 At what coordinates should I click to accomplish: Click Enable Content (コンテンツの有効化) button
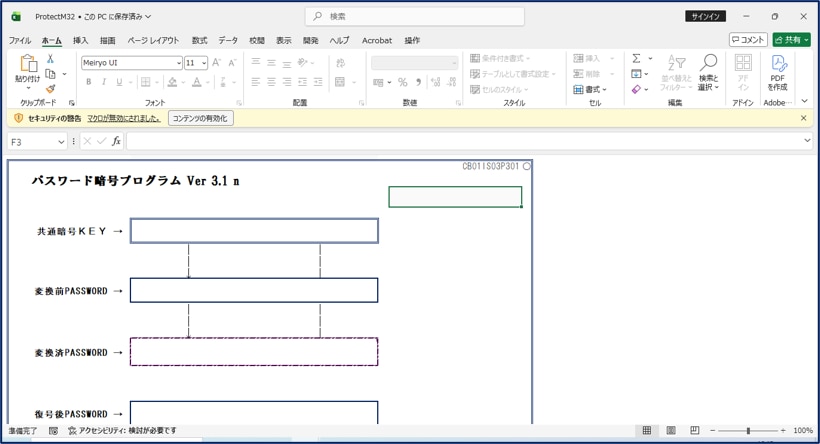point(200,118)
